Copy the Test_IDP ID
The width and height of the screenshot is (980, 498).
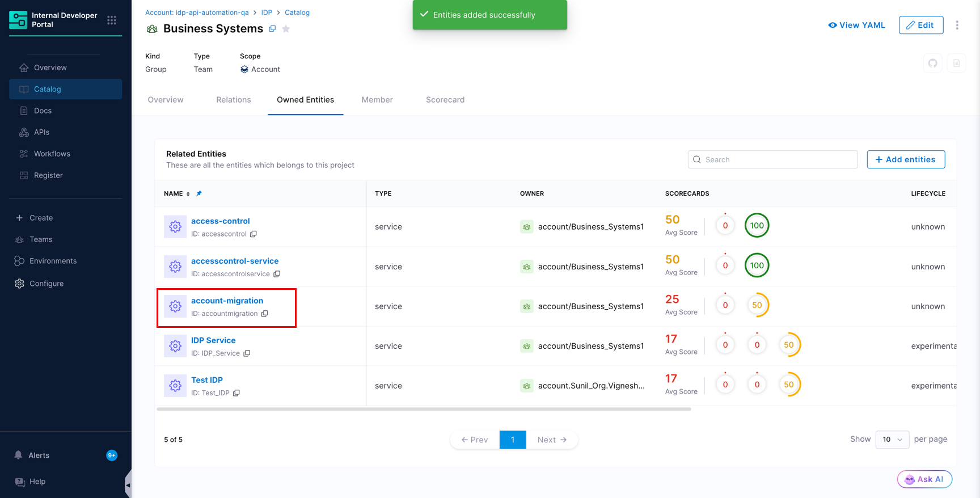point(236,393)
